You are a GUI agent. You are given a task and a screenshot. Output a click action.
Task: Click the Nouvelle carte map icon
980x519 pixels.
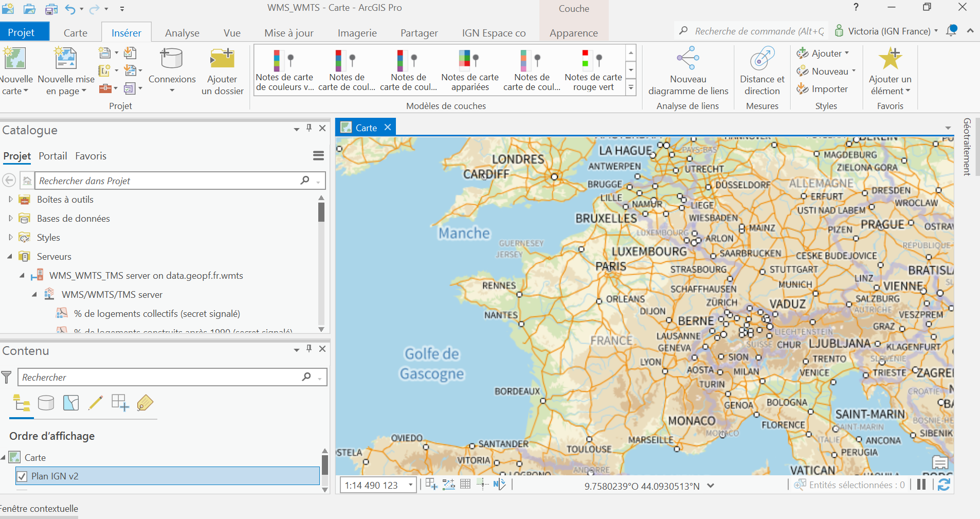click(14, 58)
